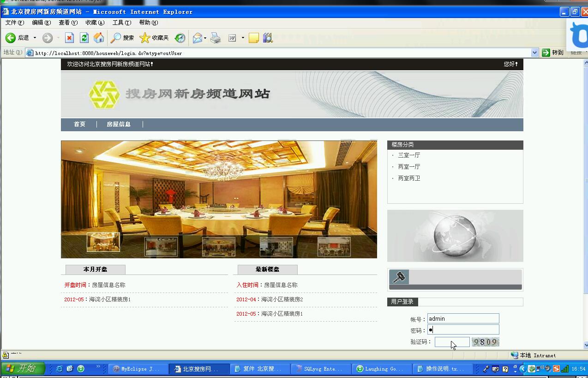Click the globe banner image
Image resolution: width=588 pixels, height=378 pixels.
455,236
